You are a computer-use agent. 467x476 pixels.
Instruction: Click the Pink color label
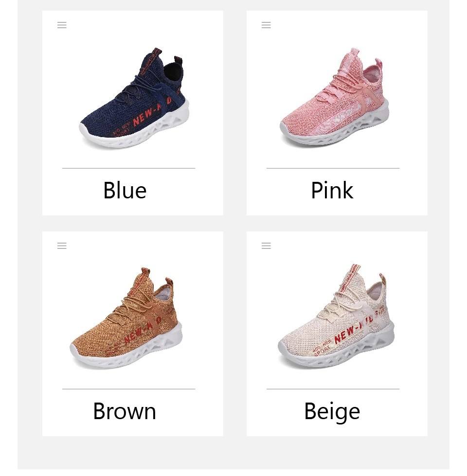(x=332, y=191)
